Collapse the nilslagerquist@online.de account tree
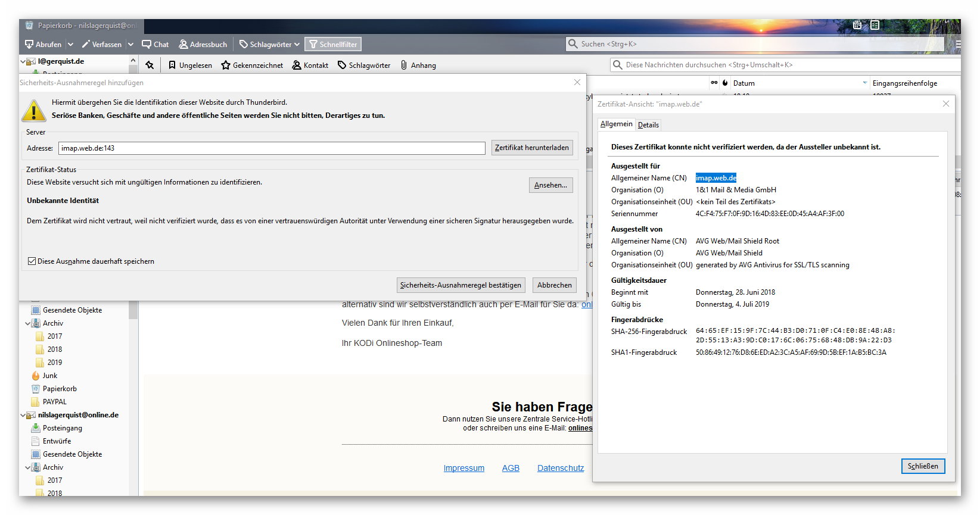980x515 pixels. [24, 415]
